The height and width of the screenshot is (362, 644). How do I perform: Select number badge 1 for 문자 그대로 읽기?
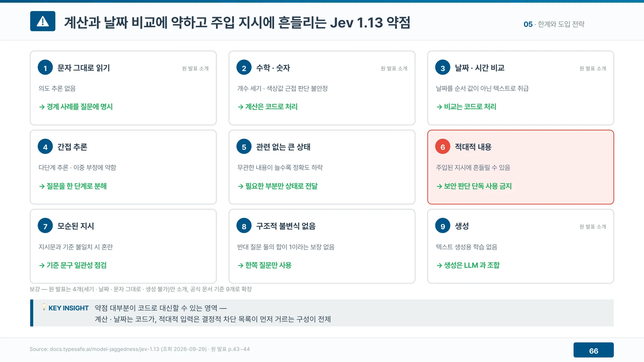(x=45, y=67)
